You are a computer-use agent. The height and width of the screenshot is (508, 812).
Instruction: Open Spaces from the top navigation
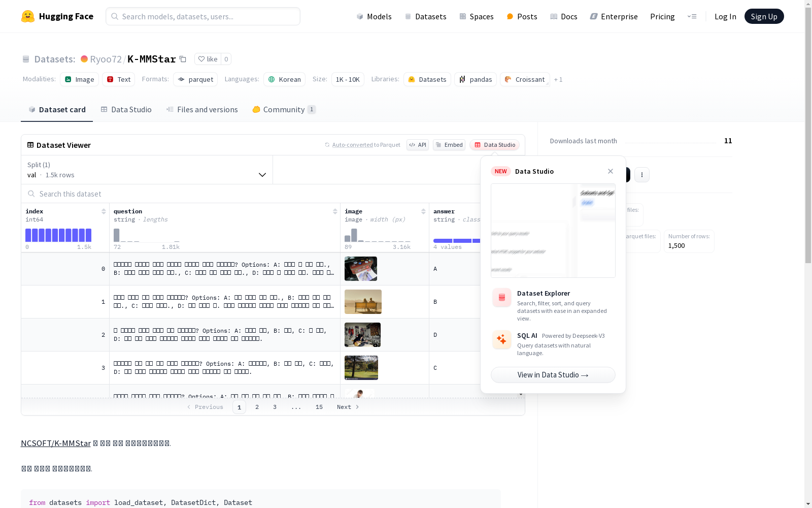(x=477, y=16)
